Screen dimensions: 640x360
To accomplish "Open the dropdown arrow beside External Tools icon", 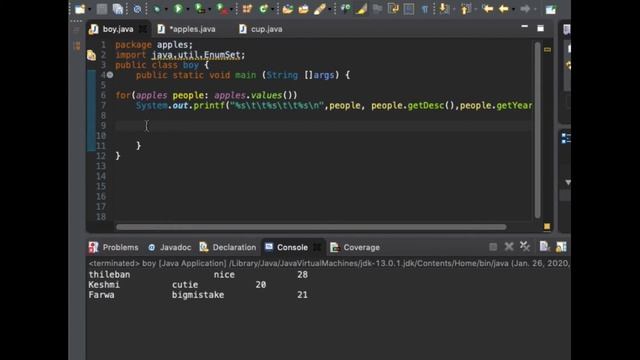I will click(231, 9).
